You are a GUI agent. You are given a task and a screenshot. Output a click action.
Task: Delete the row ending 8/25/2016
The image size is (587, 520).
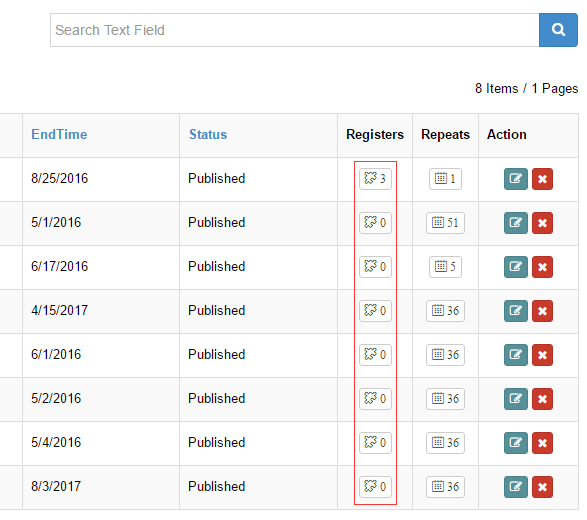(x=542, y=179)
